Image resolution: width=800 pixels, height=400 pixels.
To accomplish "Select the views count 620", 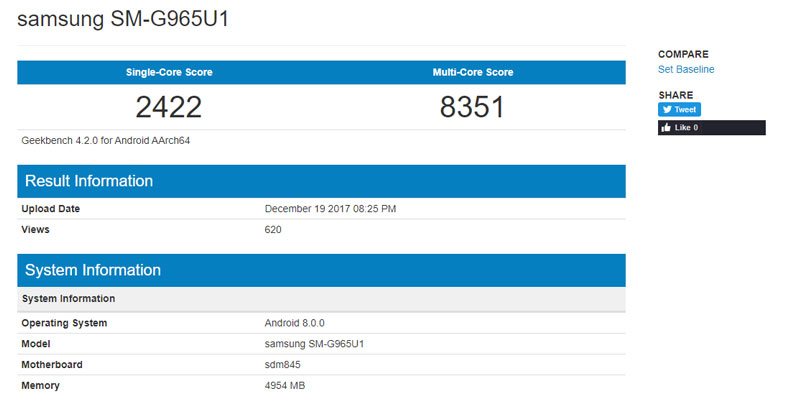I will (x=273, y=230).
